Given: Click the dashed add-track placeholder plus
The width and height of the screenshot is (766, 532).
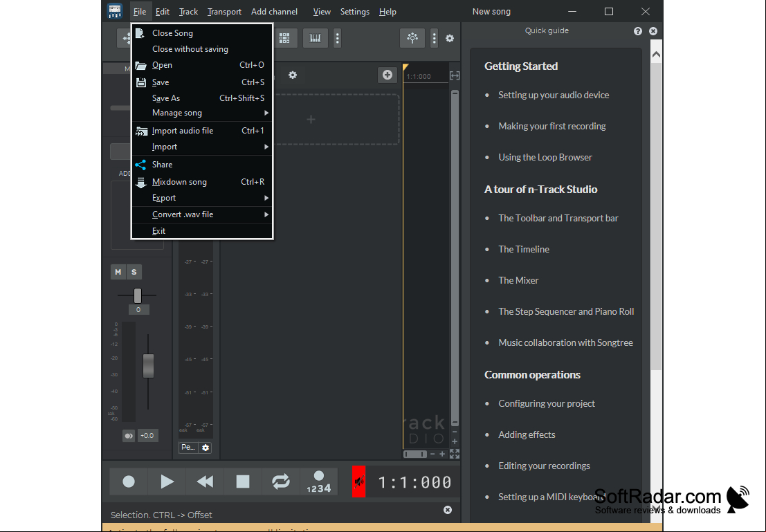Looking at the screenshot, I should click(x=311, y=119).
